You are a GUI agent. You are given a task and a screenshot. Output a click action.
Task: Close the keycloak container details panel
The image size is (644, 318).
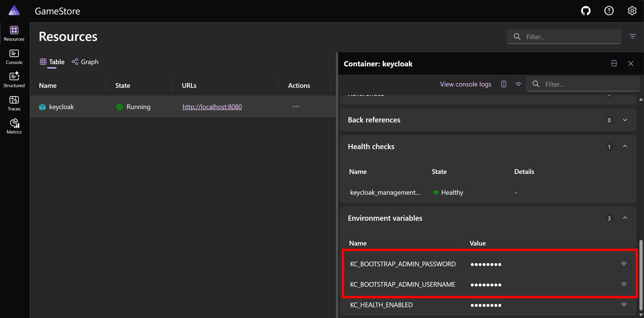(x=631, y=64)
